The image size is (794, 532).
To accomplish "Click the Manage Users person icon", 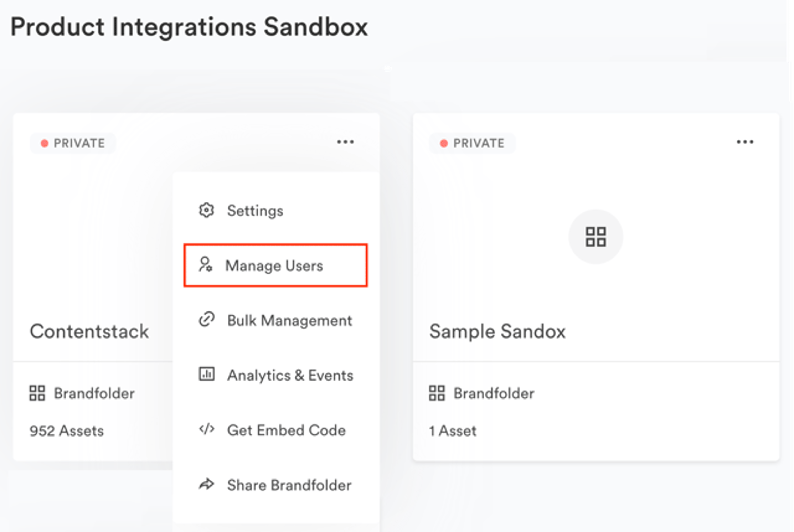I will click(x=206, y=265).
